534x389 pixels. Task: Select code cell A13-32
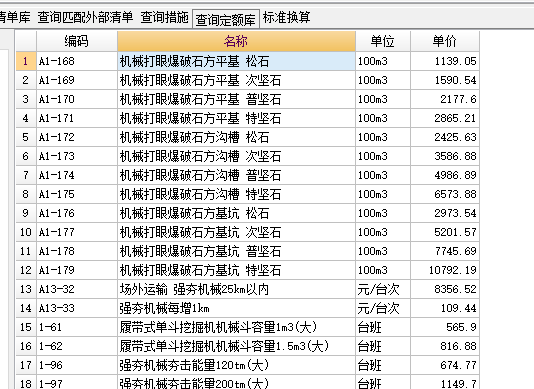point(77,290)
